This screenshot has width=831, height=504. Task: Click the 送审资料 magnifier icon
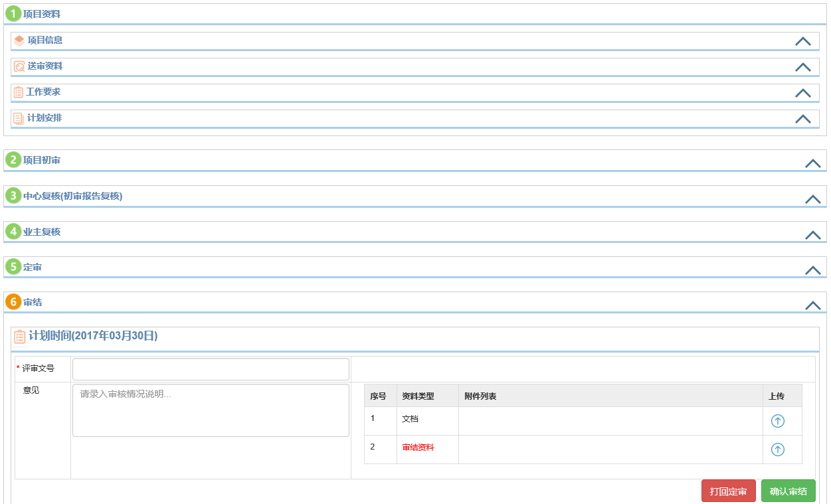pos(19,66)
